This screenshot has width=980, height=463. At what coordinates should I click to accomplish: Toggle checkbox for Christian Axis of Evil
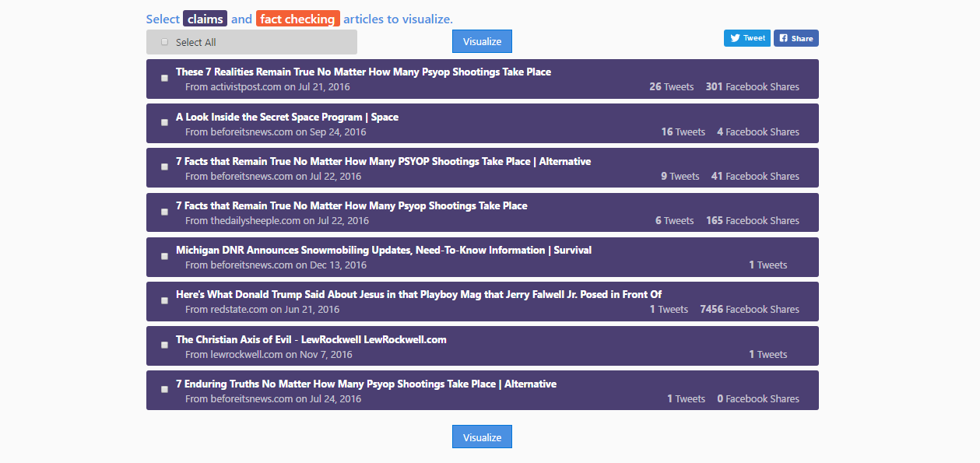[164, 345]
